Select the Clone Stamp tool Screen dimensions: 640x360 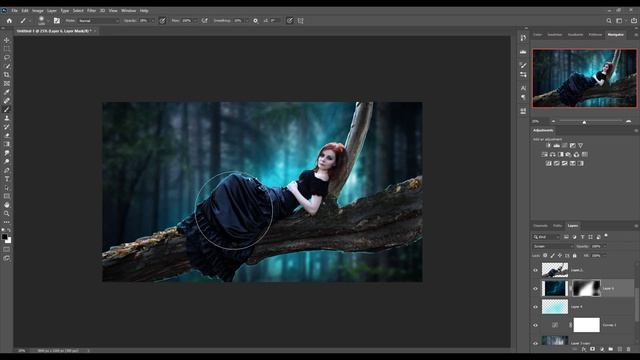(x=7, y=118)
